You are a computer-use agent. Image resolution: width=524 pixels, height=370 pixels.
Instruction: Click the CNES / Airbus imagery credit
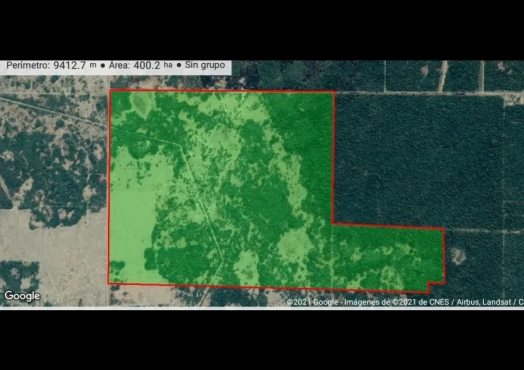pos(441,302)
